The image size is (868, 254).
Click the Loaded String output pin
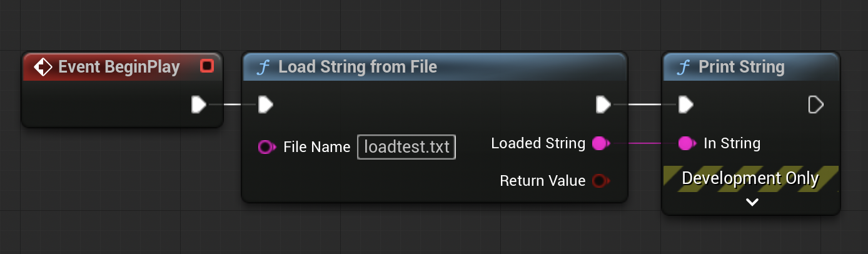(x=601, y=143)
